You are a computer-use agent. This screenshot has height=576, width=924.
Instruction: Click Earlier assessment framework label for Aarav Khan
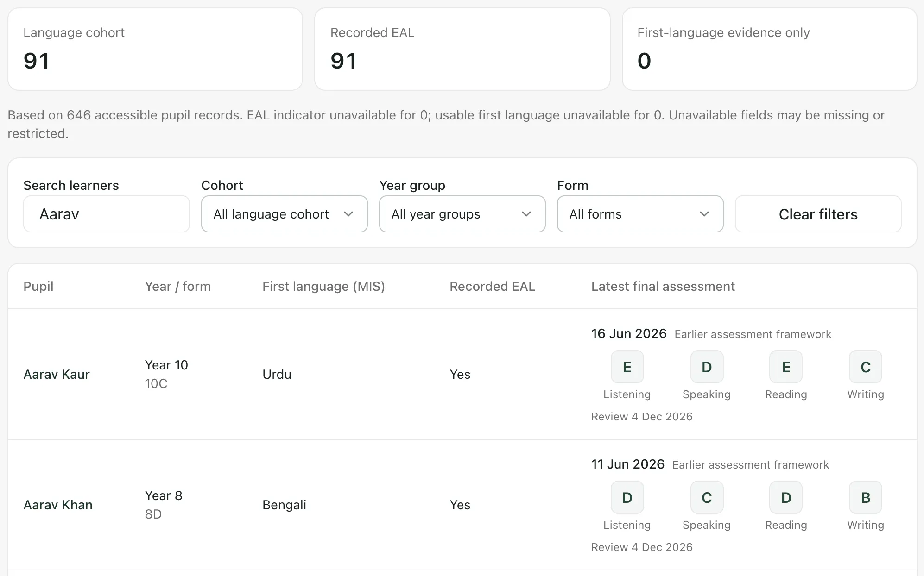(751, 465)
